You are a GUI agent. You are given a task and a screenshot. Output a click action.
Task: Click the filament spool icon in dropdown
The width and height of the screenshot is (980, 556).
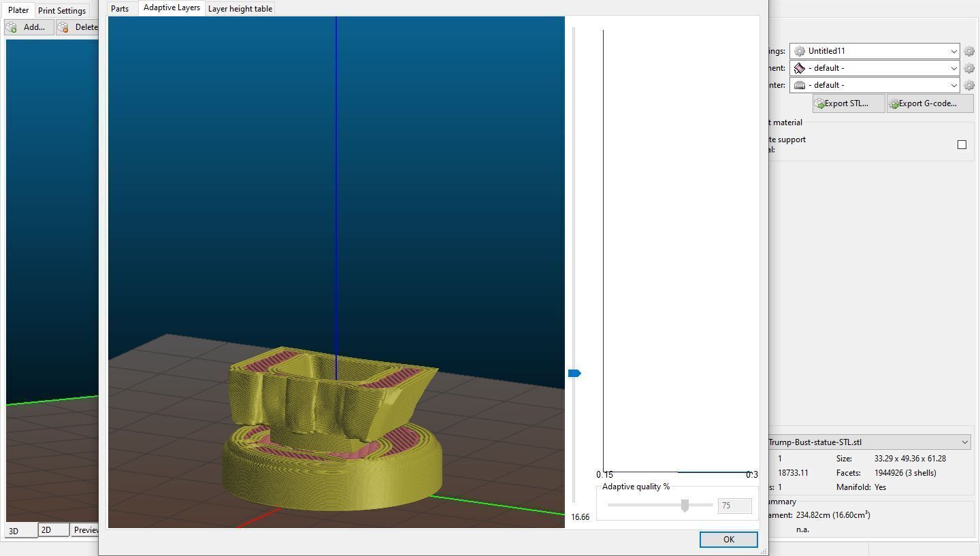800,68
